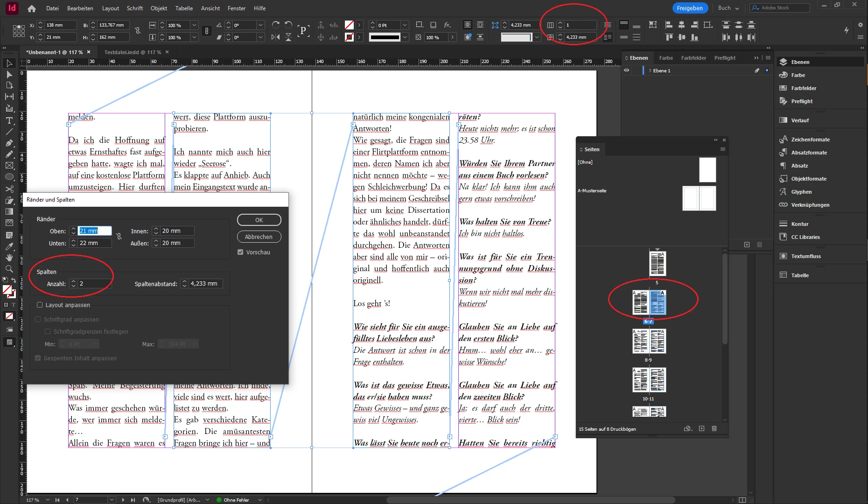The image size is (868, 504).
Task: Click the fill color swatch in control bar
Action: tap(349, 25)
